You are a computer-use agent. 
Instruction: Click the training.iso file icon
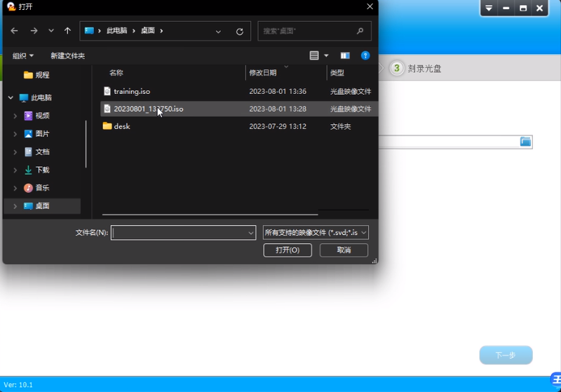point(107,91)
